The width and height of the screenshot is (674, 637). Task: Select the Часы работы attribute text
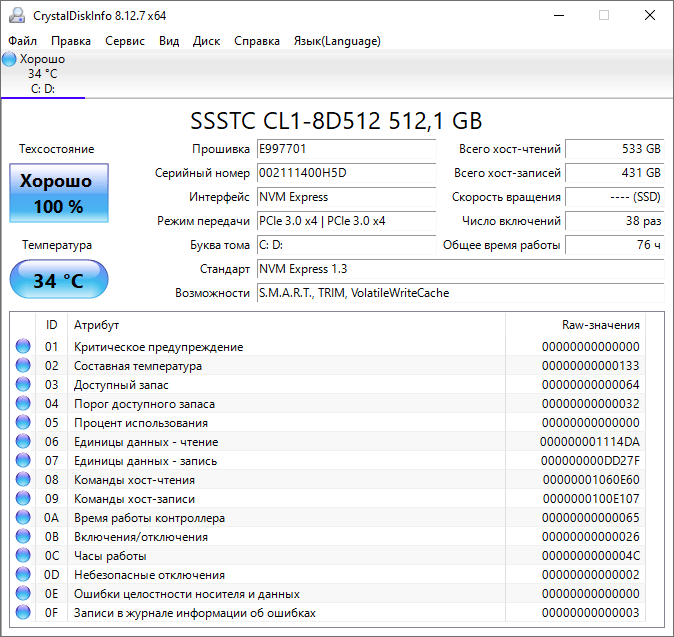pyautogui.click(x=110, y=556)
